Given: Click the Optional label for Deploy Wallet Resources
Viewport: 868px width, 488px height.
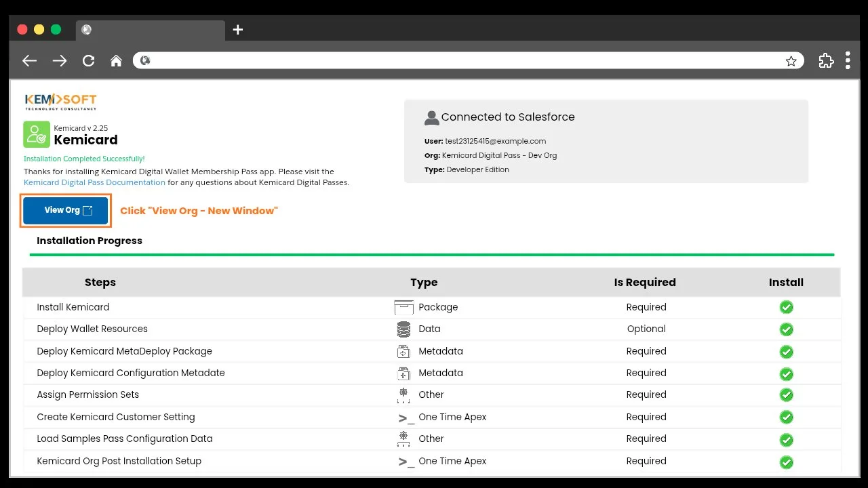Looking at the screenshot, I should coord(646,329).
